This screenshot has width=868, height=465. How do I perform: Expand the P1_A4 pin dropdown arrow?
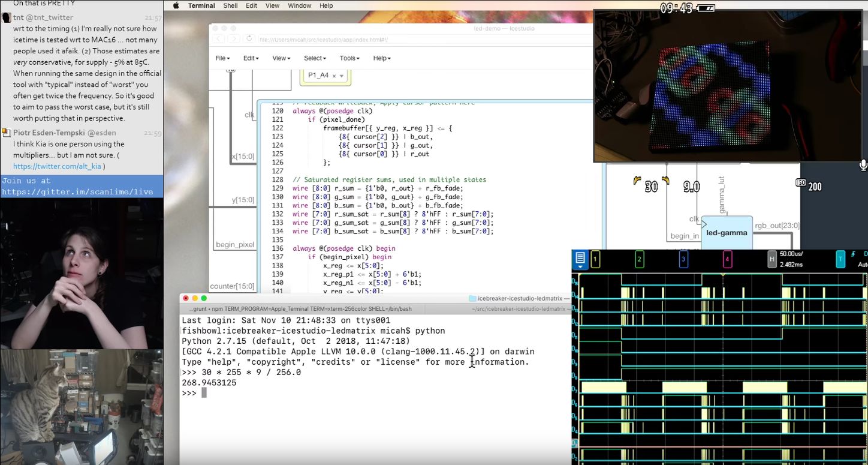tap(342, 76)
